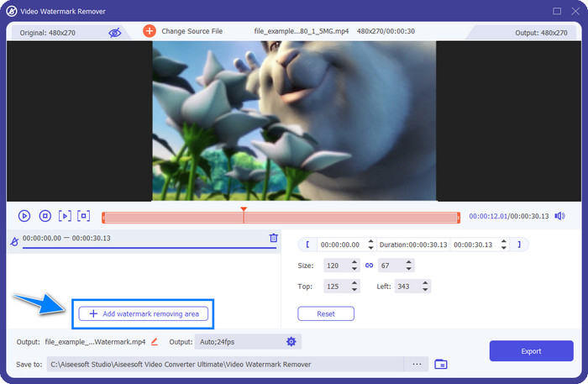This screenshot has height=384, width=588.
Task: Click the orange playhead marker on timeline
Action: [244, 209]
